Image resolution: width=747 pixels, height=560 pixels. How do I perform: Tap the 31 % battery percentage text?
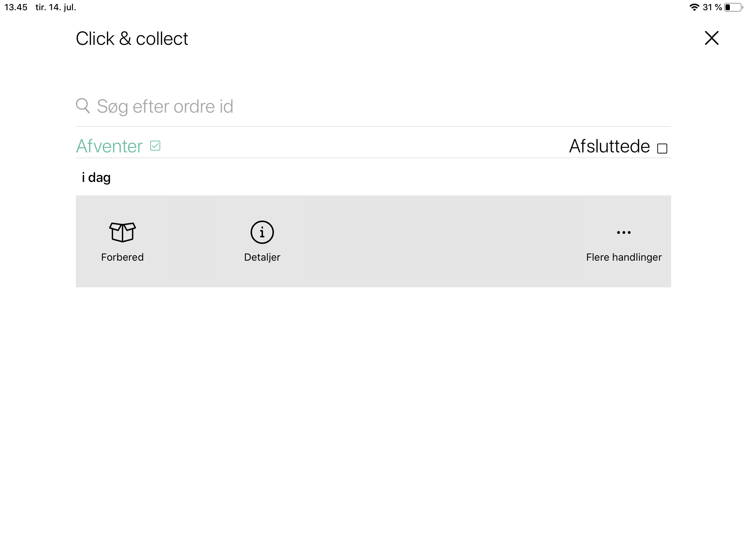tap(712, 7)
